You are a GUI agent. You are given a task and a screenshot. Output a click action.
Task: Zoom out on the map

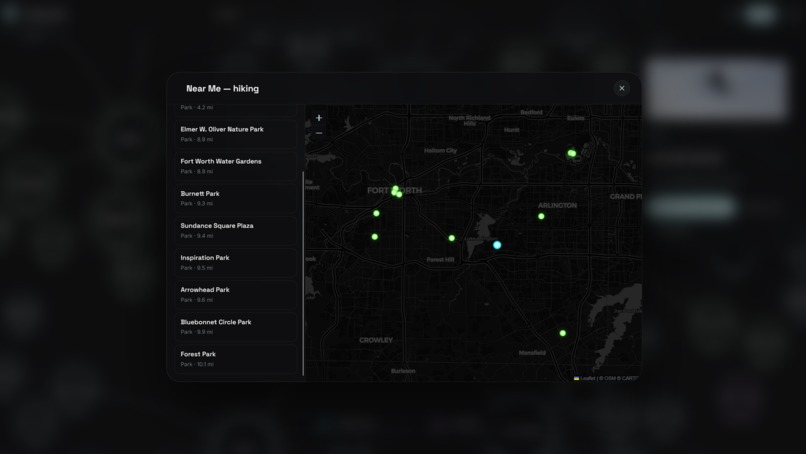(x=319, y=133)
